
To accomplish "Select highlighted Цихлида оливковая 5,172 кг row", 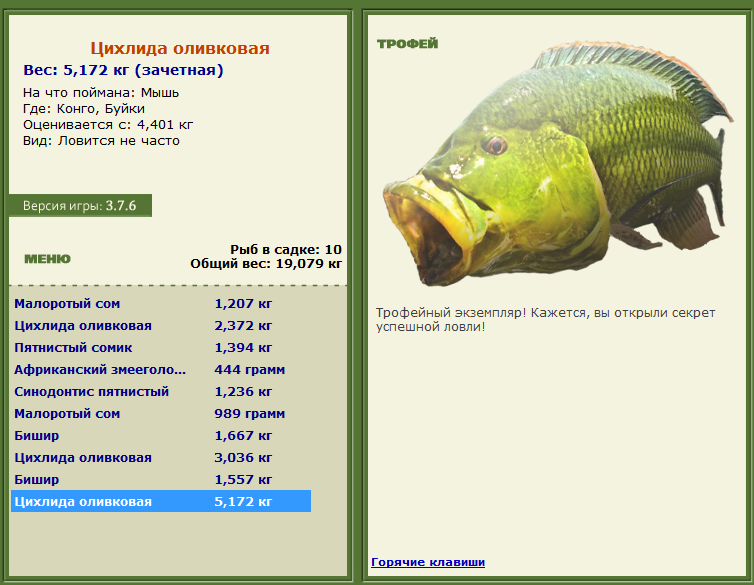I will pos(161,501).
